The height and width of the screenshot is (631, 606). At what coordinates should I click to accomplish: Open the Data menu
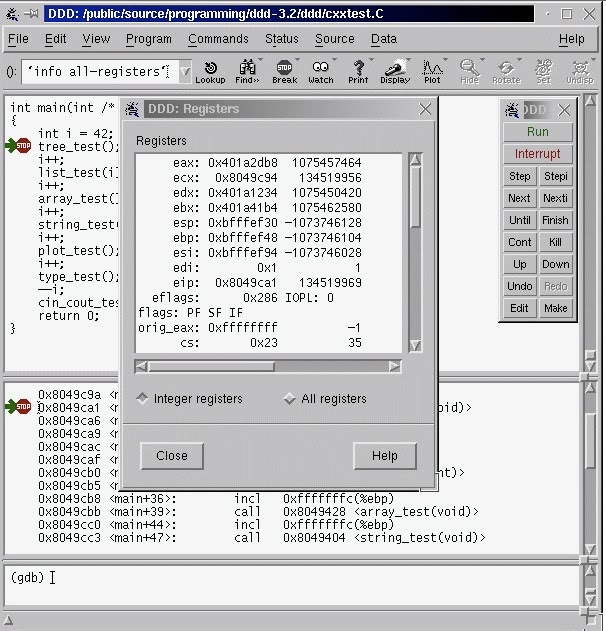point(384,39)
